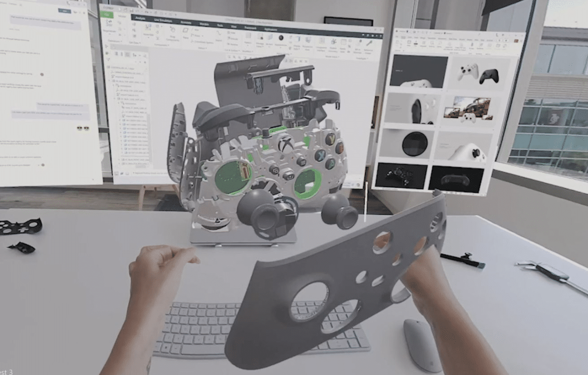Select the white controller thumbstick close-up slide
This screenshot has height=375, width=588.
463,147
